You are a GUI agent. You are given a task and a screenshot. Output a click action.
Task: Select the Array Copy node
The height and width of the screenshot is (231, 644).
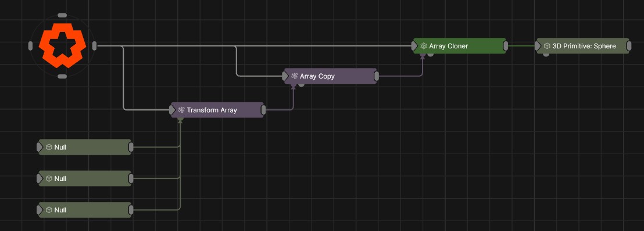pos(331,76)
